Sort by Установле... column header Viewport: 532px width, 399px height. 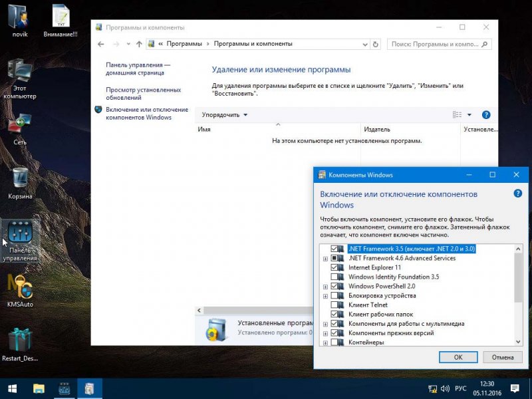pyautogui.click(x=479, y=129)
